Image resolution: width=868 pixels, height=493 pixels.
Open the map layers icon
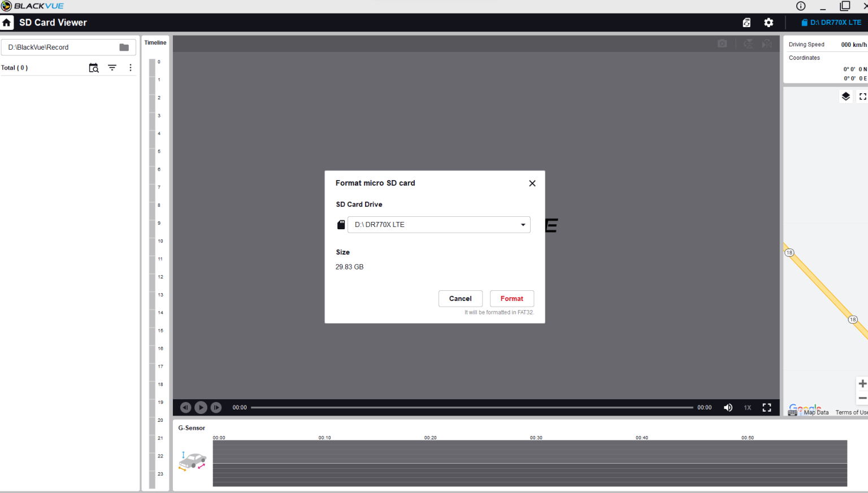click(845, 97)
